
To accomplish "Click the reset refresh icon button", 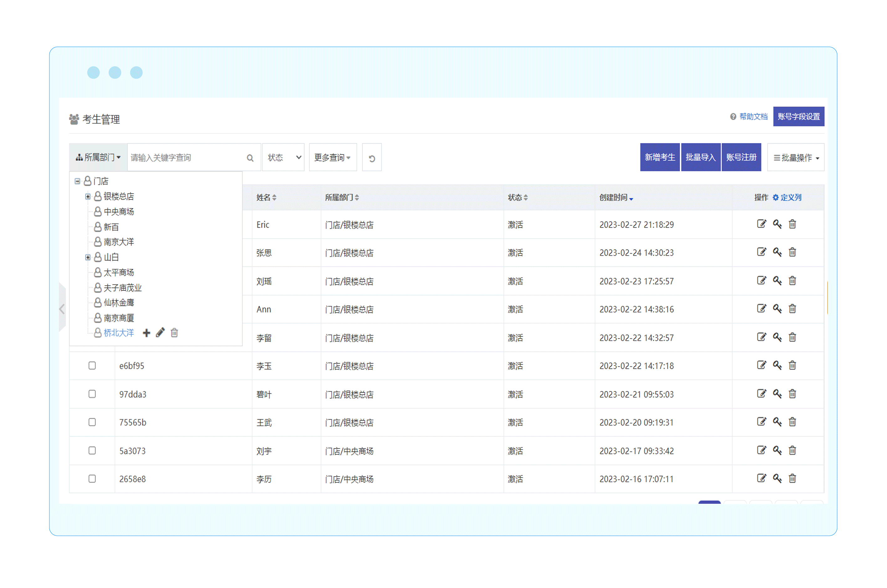I will click(371, 158).
